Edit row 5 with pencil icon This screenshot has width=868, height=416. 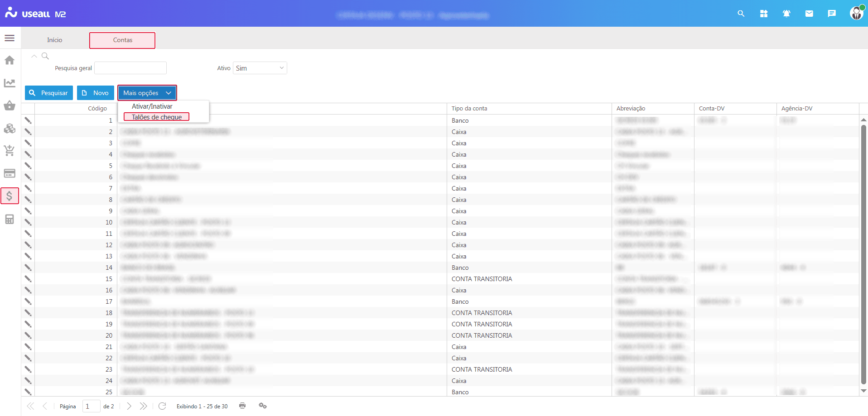(28, 166)
